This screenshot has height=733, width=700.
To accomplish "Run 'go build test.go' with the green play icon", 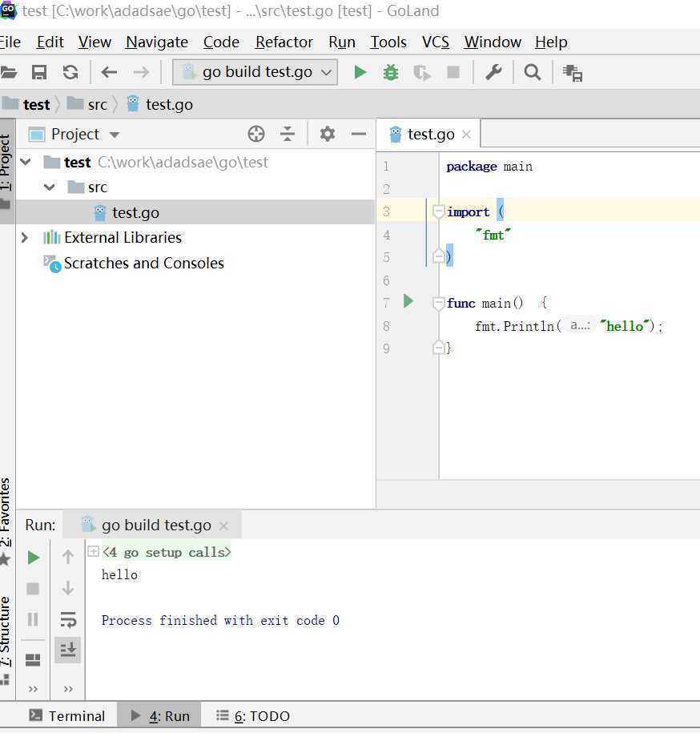I will click(x=360, y=72).
